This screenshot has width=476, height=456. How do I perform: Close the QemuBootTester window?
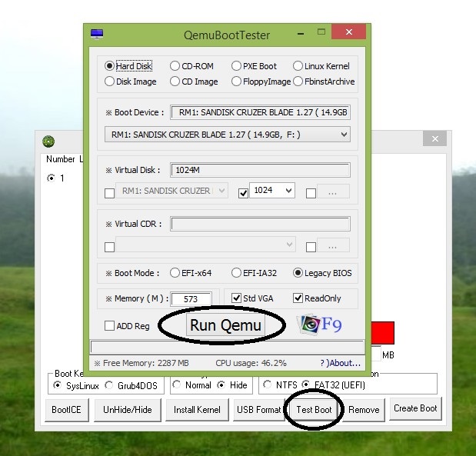[349, 32]
